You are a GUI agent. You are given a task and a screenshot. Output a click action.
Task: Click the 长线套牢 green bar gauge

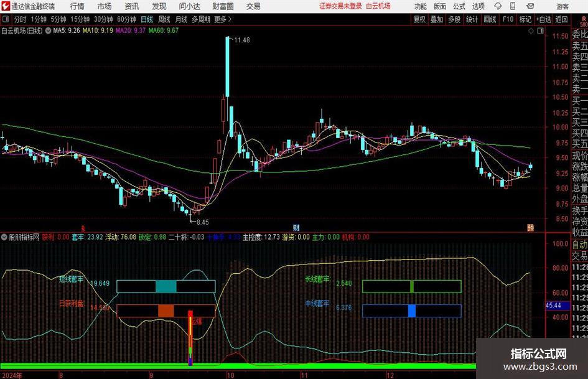coord(412,286)
